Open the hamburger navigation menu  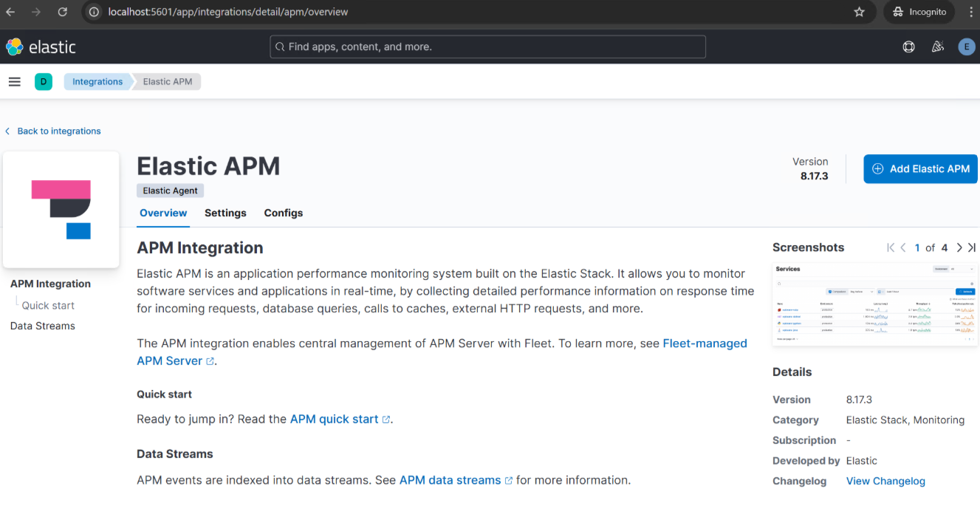pyautogui.click(x=14, y=82)
